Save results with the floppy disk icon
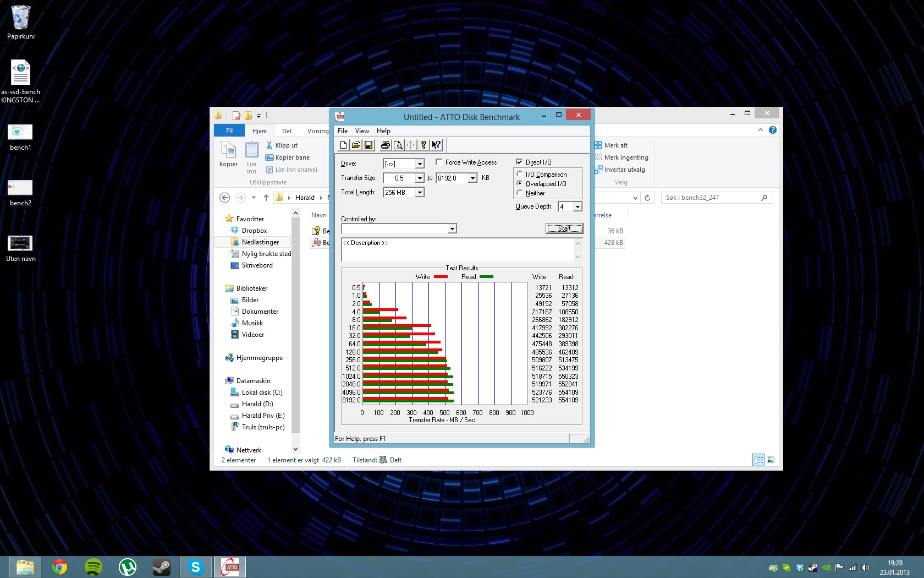Screen dimensions: 924x578 tap(369, 145)
